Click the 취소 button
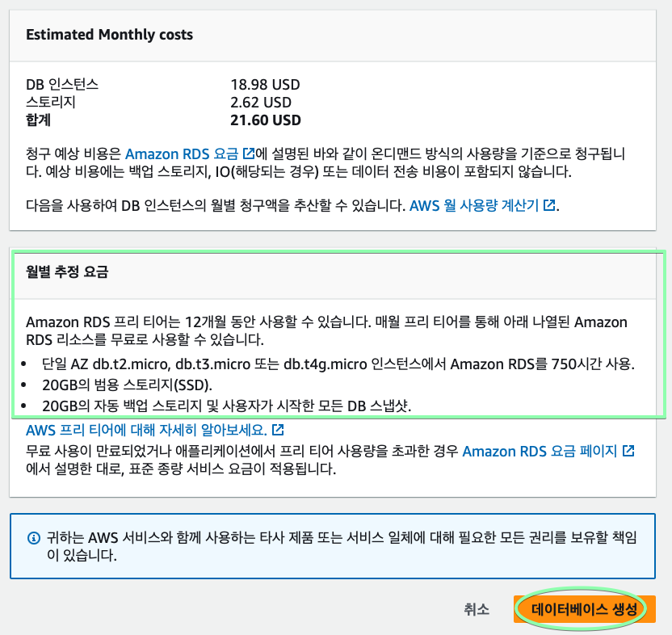This screenshot has width=672, height=635. click(477, 609)
